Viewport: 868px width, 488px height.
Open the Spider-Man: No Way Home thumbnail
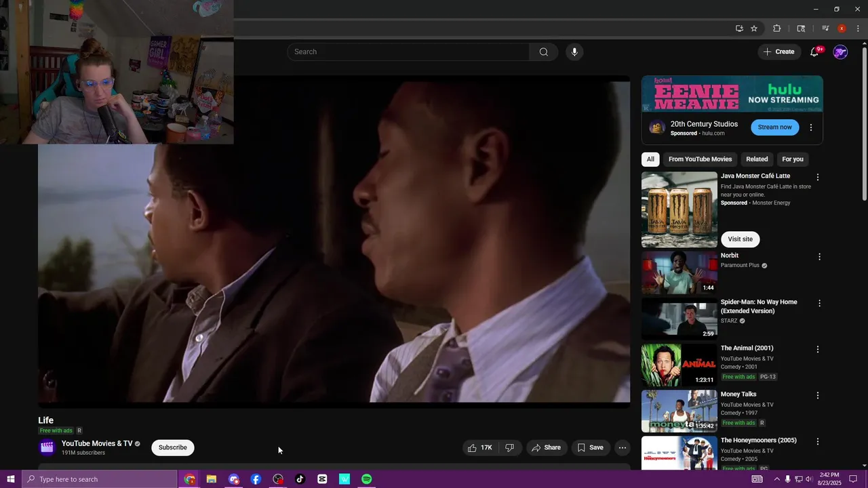(679, 319)
